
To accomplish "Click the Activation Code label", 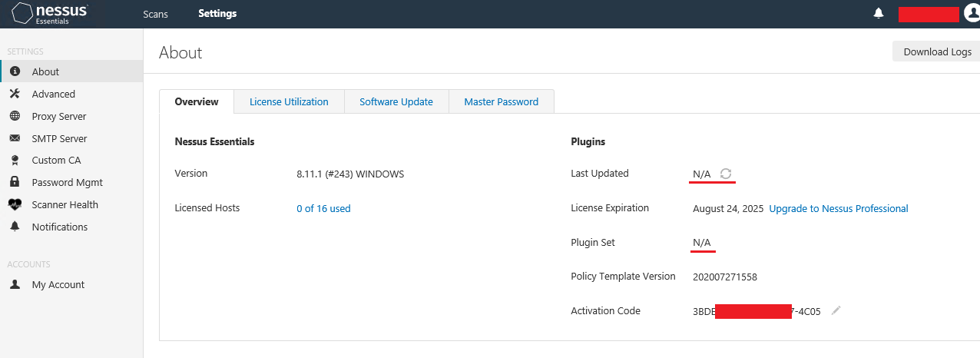I will point(606,311).
